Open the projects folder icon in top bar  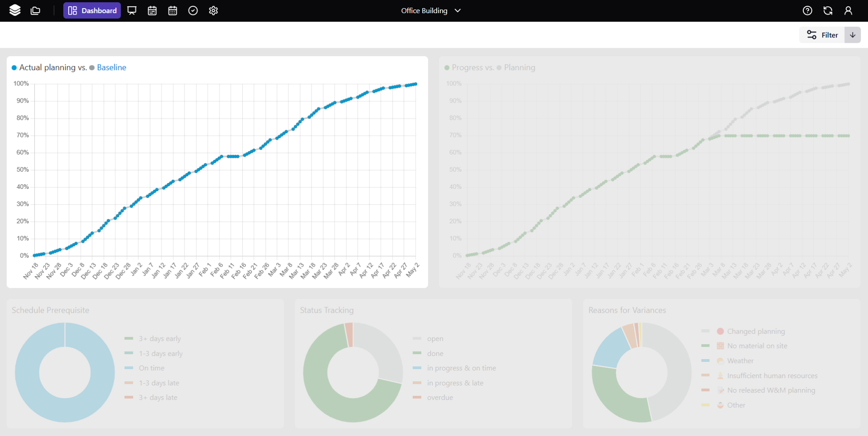pyautogui.click(x=35, y=10)
